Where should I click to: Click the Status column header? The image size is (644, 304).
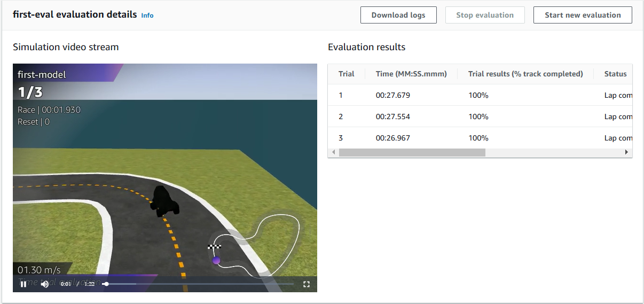tap(615, 74)
